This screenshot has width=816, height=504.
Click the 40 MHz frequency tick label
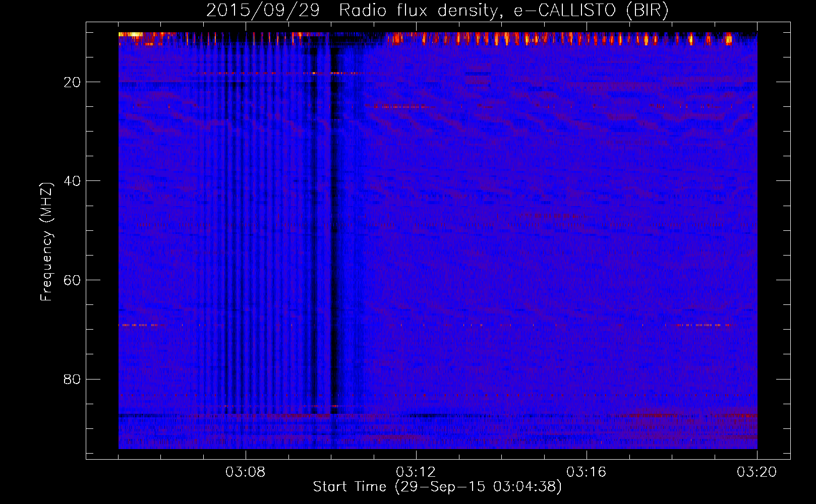tap(73, 181)
